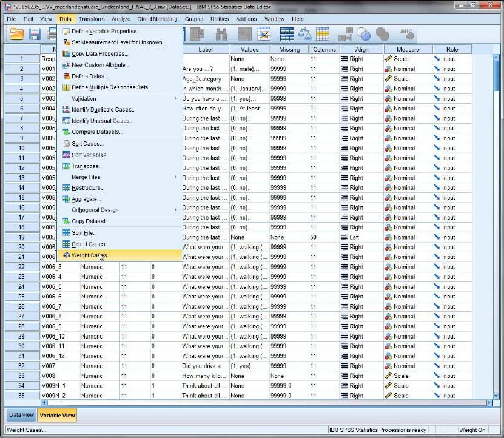Click the 'Weight On' status bar indicator

[x=472, y=430]
